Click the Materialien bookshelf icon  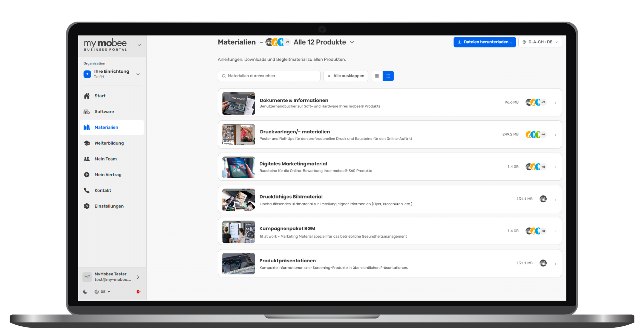pos(87,127)
